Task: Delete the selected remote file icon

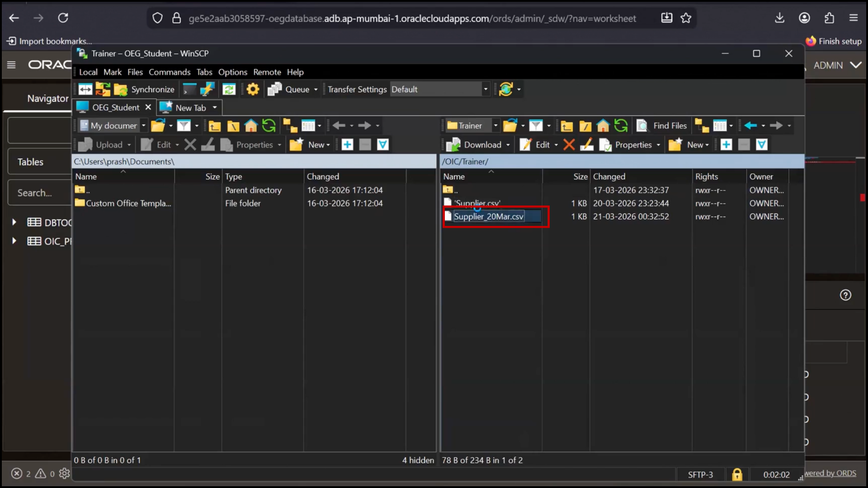Action: click(x=569, y=145)
